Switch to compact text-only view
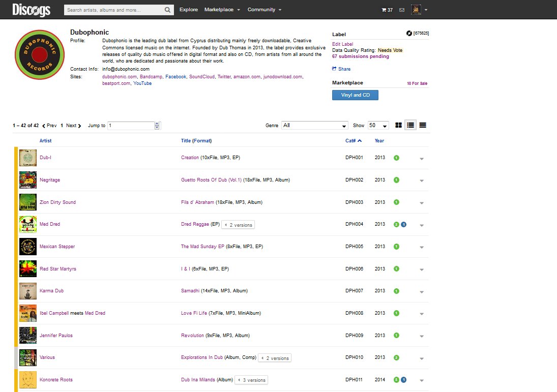This screenshot has width=557, height=392. pyautogui.click(x=423, y=125)
